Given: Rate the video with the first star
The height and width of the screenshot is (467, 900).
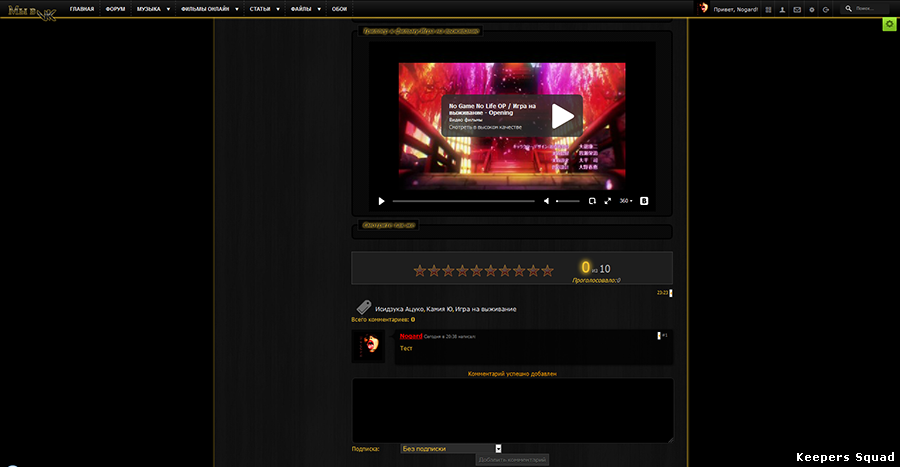Looking at the screenshot, I should coord(420,270).
